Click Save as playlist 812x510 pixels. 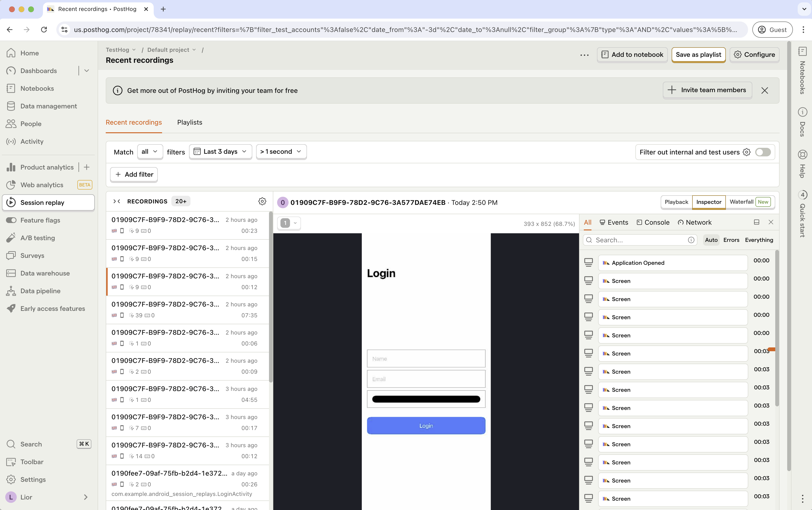[x=698, y=55]
